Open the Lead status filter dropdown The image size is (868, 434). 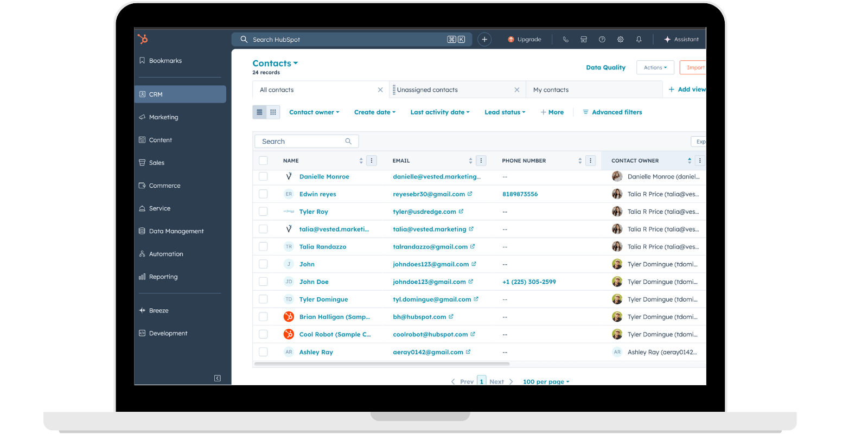505,112
